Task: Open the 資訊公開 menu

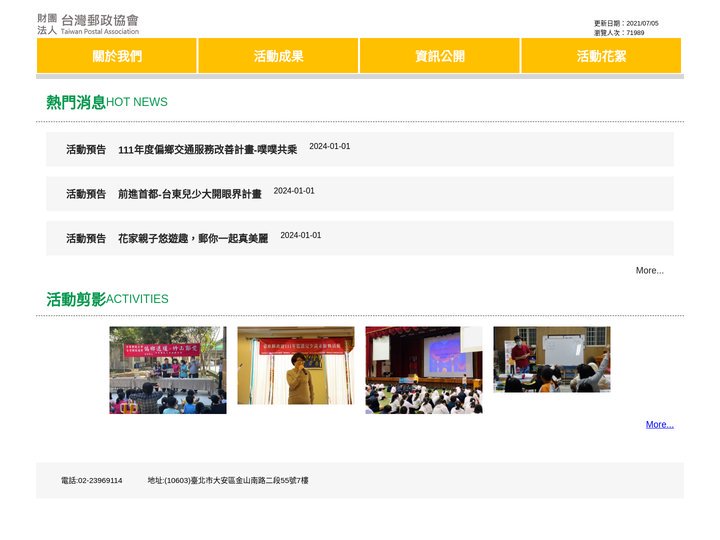Action: point(440,56)
